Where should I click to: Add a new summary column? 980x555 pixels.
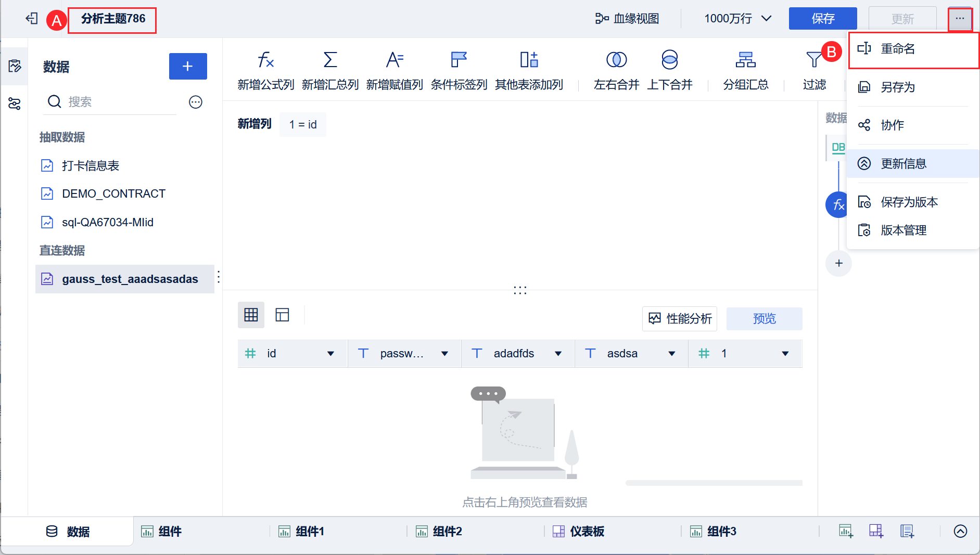[330, 71]
